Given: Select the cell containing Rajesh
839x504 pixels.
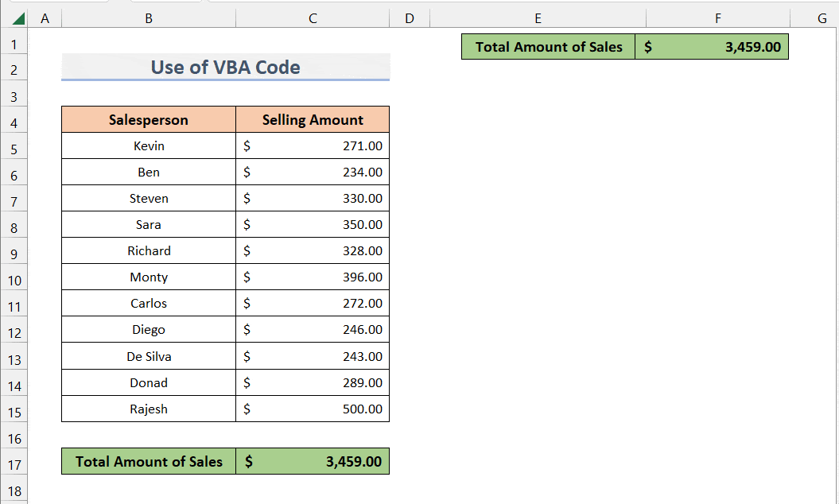Looking at the screenshot, I should tap(149, 409).
